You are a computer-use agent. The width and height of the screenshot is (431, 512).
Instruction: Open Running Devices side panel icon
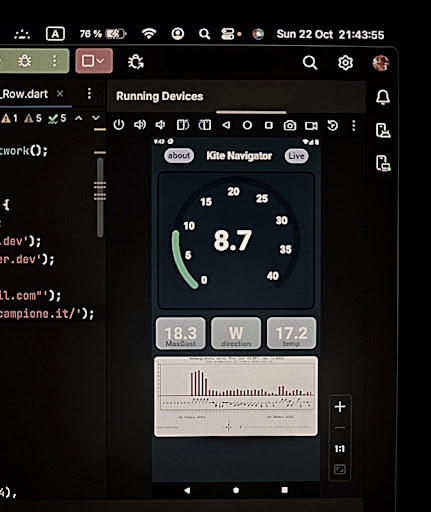pyautogui.click(x=383, y=163)
